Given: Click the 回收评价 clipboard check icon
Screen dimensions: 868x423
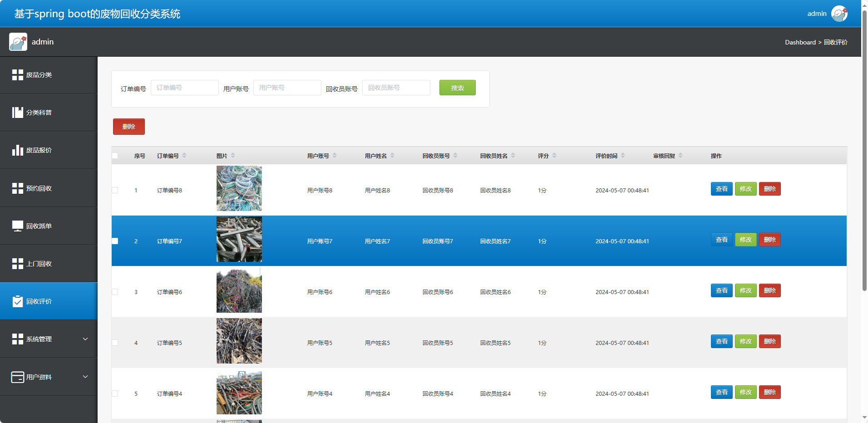Looking at the screenshot, I should [x=18, y=301].
